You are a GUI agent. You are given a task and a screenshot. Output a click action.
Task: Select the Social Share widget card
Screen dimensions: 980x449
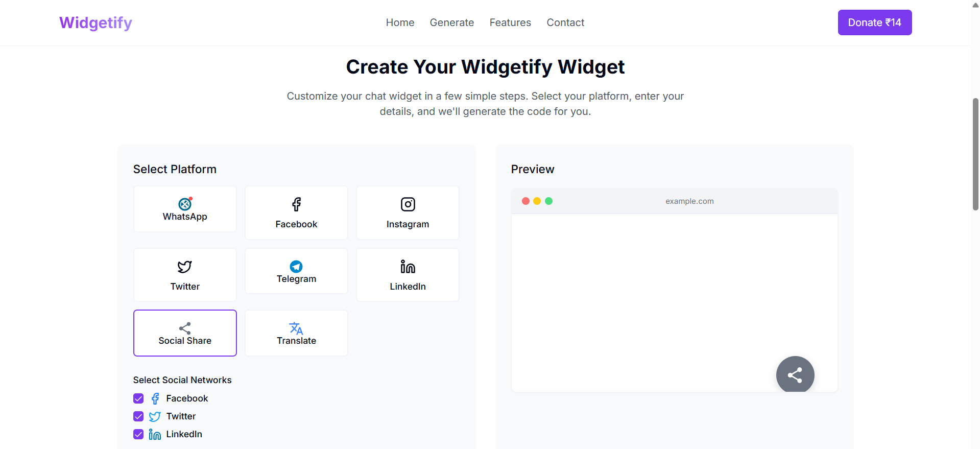click(x=184, y=333)
